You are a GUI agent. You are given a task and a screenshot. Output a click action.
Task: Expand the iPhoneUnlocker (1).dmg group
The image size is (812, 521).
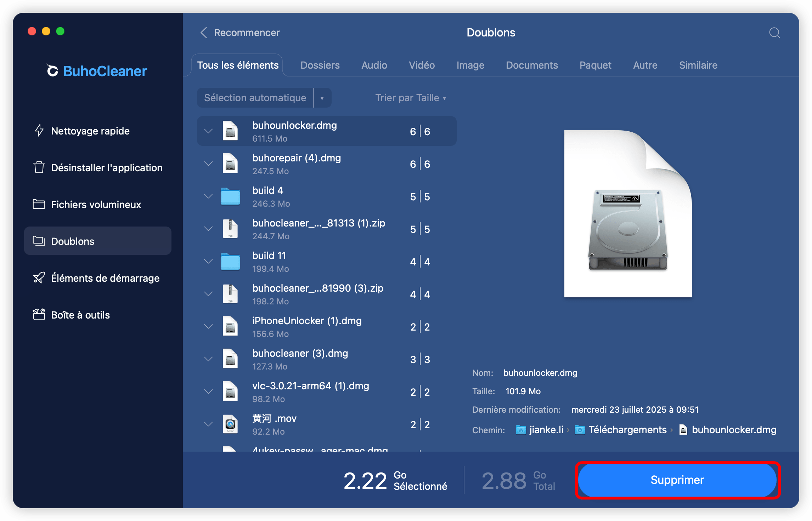click(x=208, y=326)
